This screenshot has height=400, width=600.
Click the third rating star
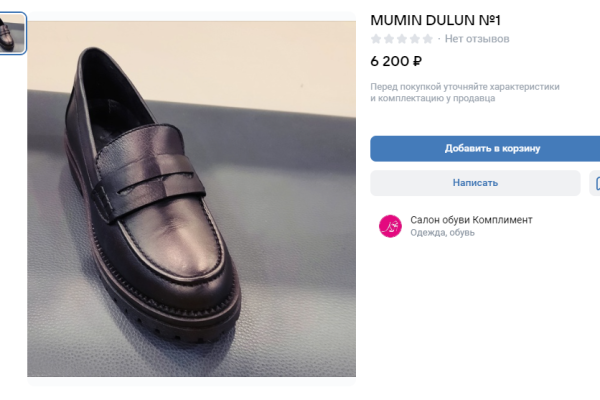click(402, 39)
